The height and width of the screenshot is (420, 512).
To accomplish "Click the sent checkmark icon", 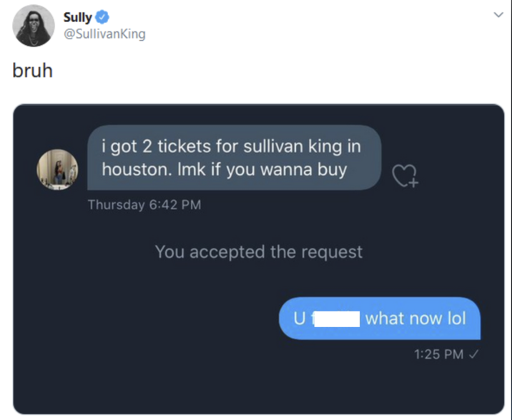I will pyautogui.click(x=473, y=355).
